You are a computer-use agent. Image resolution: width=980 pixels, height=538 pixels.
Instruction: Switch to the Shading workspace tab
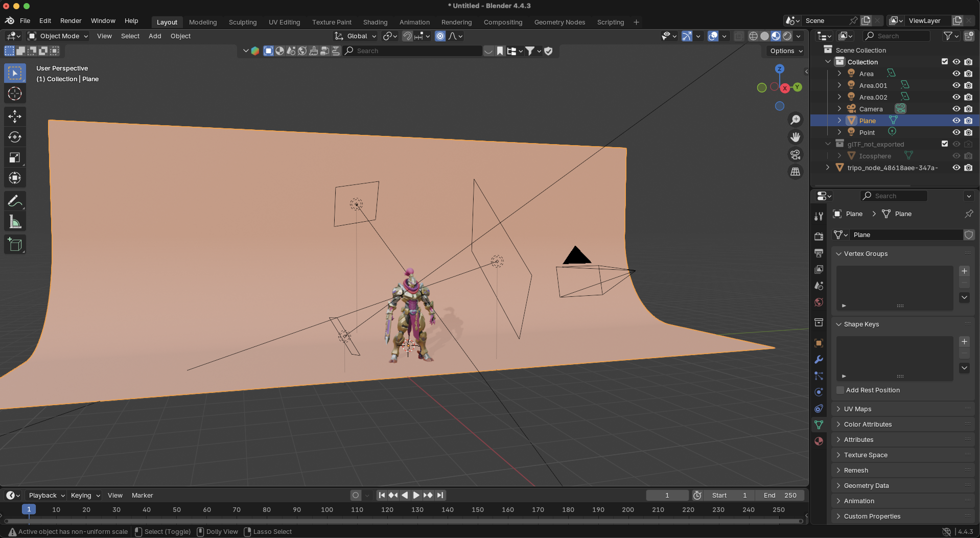point(375,22)
